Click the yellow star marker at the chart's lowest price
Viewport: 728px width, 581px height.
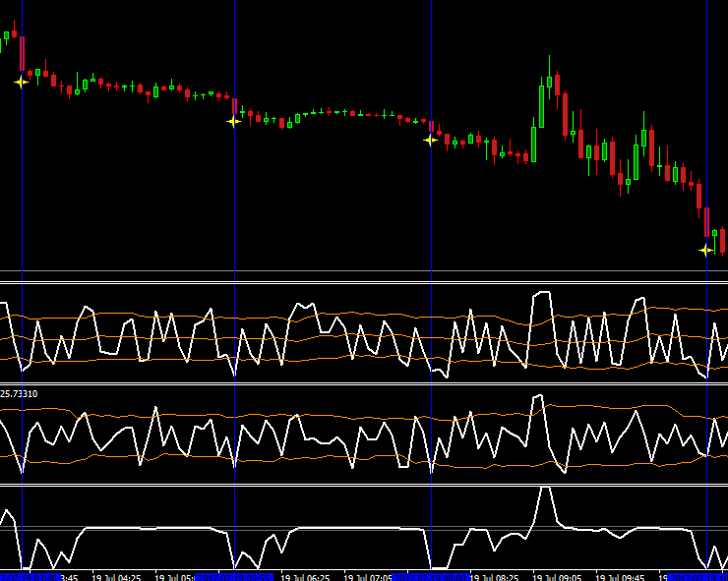click(705, 250)
